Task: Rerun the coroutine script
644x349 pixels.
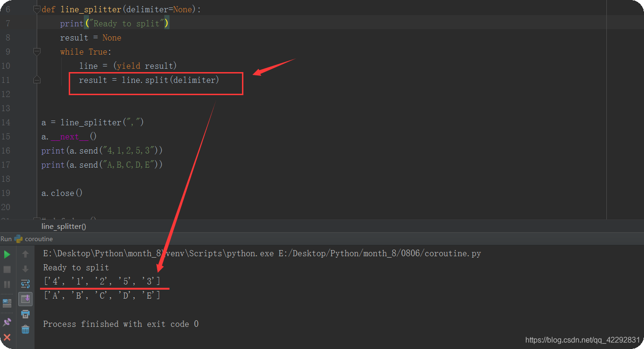Action: (7, 254)
